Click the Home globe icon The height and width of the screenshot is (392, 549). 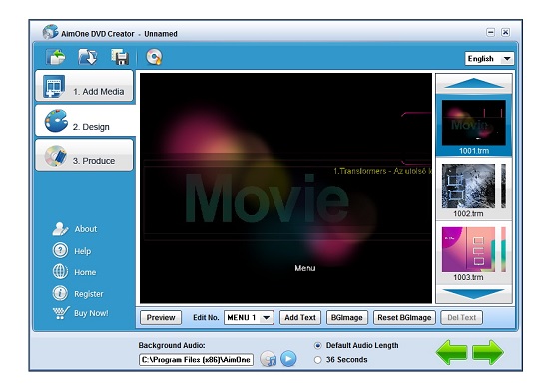click(x=60, y=272)
